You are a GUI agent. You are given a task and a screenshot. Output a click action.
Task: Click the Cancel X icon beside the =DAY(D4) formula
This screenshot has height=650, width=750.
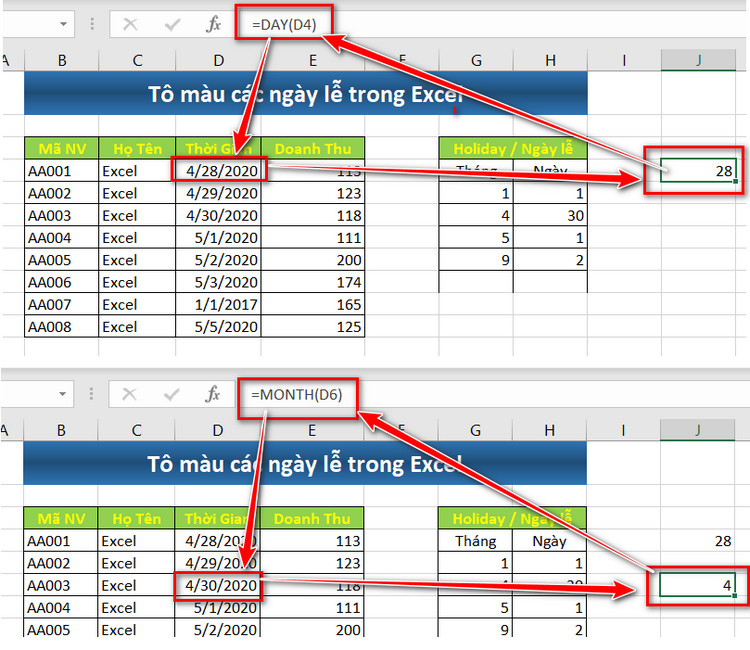tap(130, 24)
